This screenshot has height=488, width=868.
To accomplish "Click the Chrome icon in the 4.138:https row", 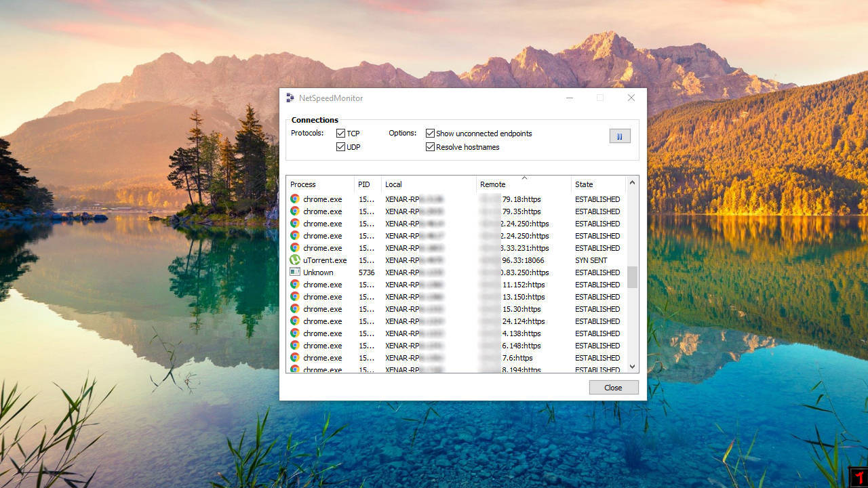I will 295,333.
